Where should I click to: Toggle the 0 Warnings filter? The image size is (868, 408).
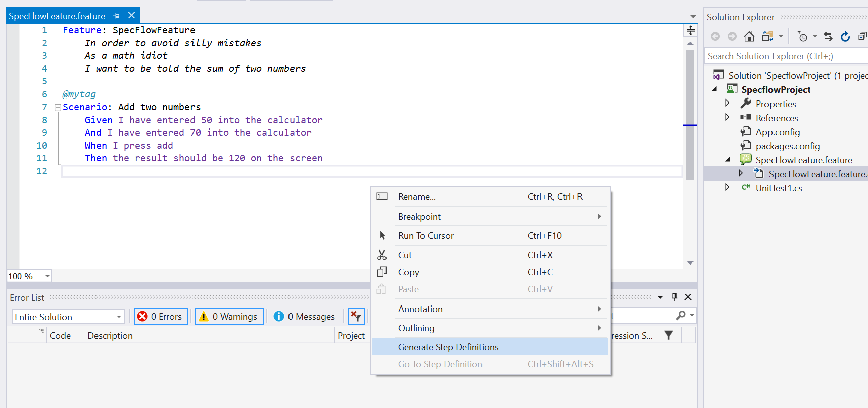pyautogui.click(x=229, y=316)
